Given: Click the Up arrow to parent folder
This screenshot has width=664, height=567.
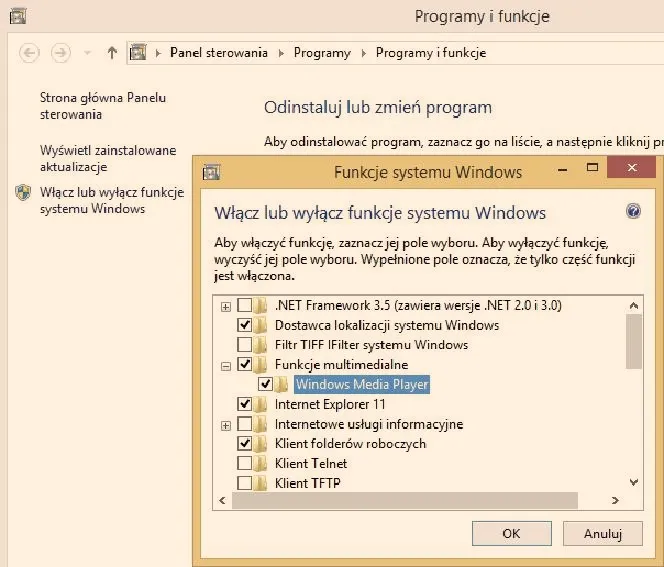Looking at the screenshot, I should tap(112, 53).
